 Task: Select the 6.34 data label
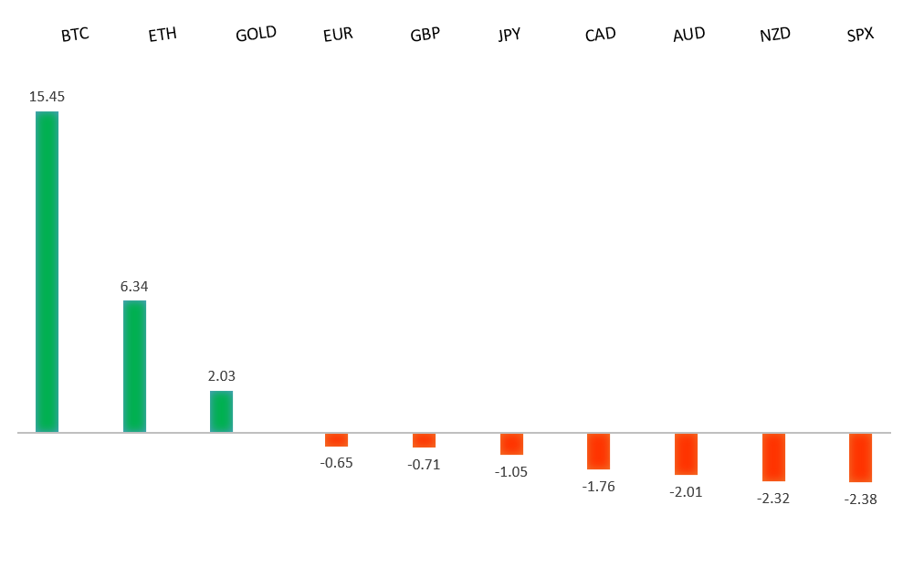[134, 286]
